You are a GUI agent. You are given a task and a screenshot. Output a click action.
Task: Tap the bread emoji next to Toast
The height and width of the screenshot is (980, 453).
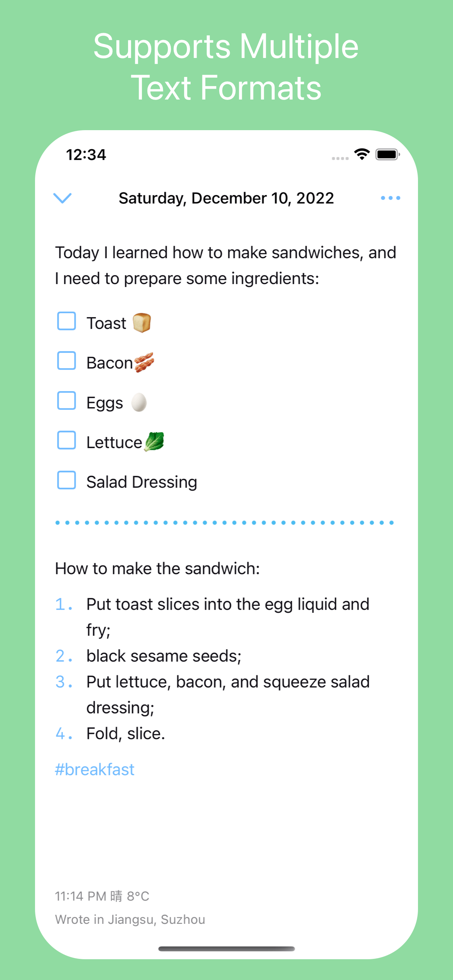[x=142, y=323]
